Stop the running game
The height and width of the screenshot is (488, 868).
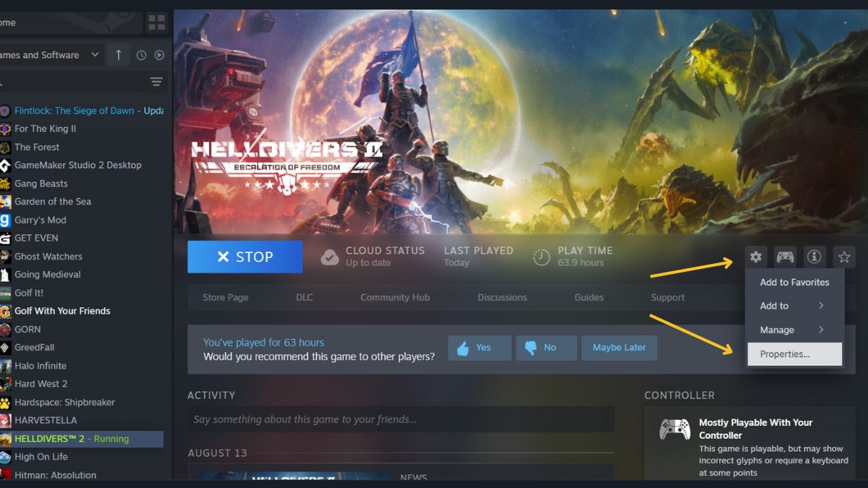[x=245, y=257]
